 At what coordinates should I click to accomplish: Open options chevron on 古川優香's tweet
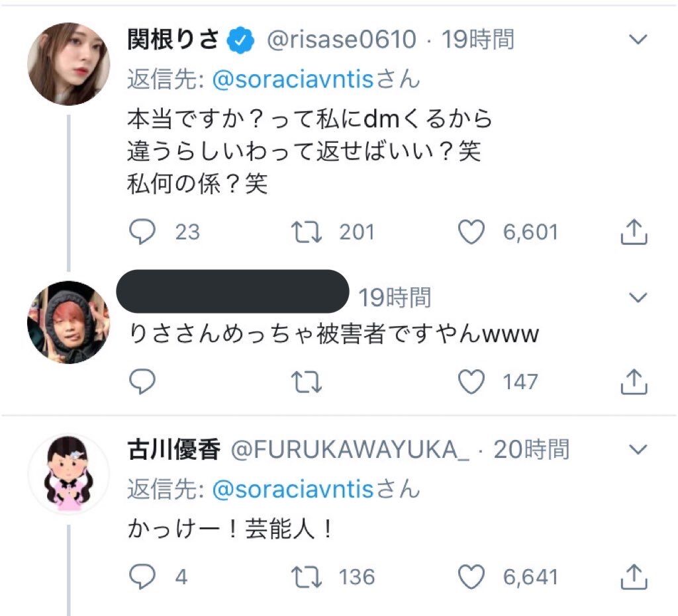pyautogui.click(x=637, y=451)
